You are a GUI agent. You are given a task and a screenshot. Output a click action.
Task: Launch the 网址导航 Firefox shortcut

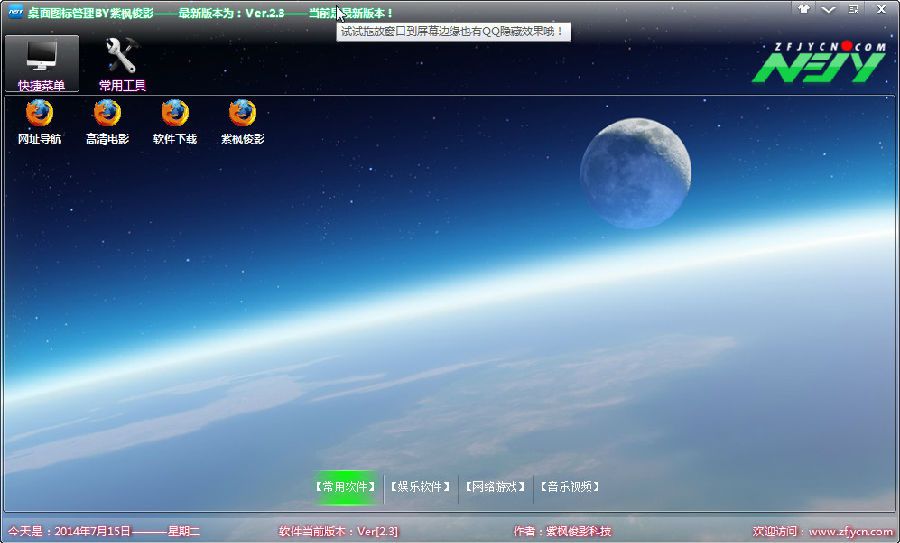(x=39, y=122)
